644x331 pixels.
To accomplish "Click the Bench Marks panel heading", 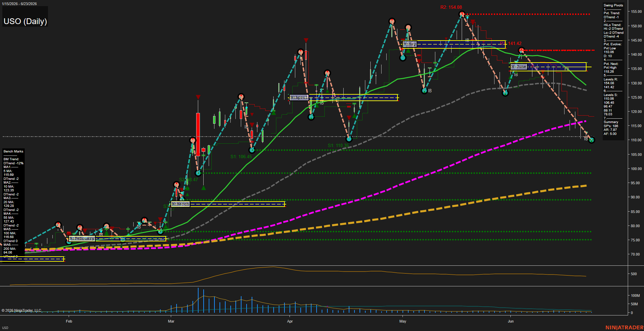I will tap(14, 151).
